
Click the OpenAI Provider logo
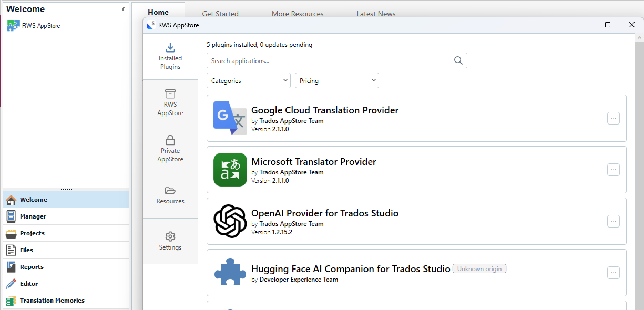pos(230,221)
